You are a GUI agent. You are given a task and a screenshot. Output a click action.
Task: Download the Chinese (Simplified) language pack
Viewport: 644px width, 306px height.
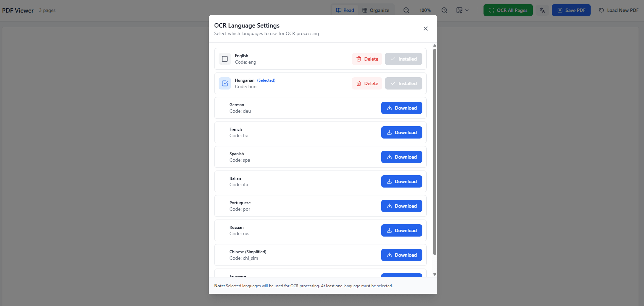pos(402,255)
